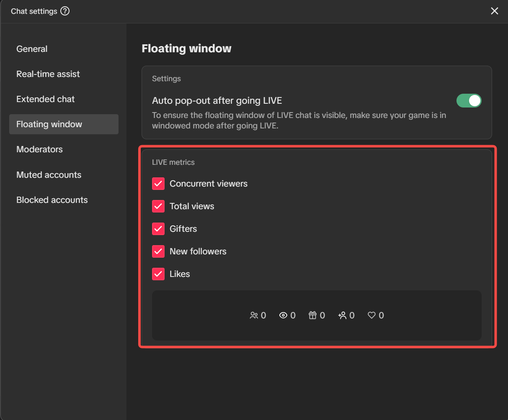Uncheck the Concurrent viewers metric
508x420 pixels.
tap(158, 183)
